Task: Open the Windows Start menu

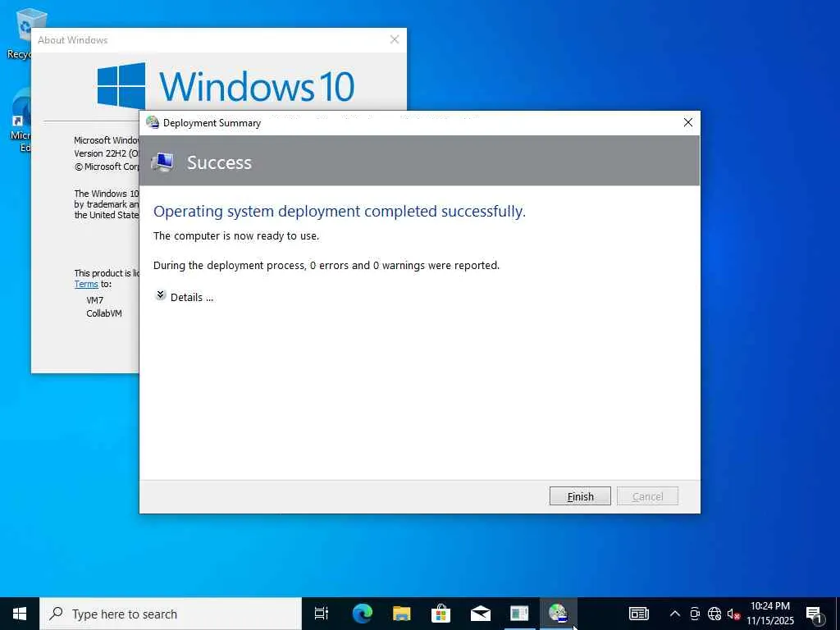Action: [x=20, y=614]
